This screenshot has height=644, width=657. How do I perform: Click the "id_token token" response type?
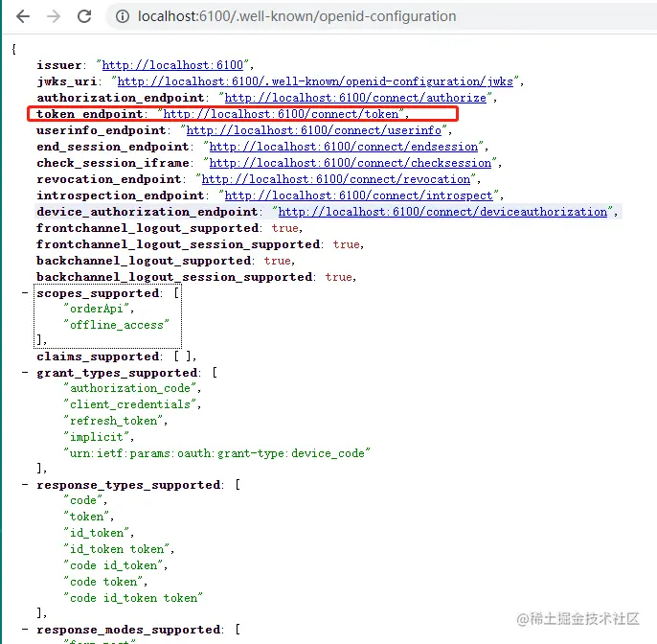click(x=117, y=550)
